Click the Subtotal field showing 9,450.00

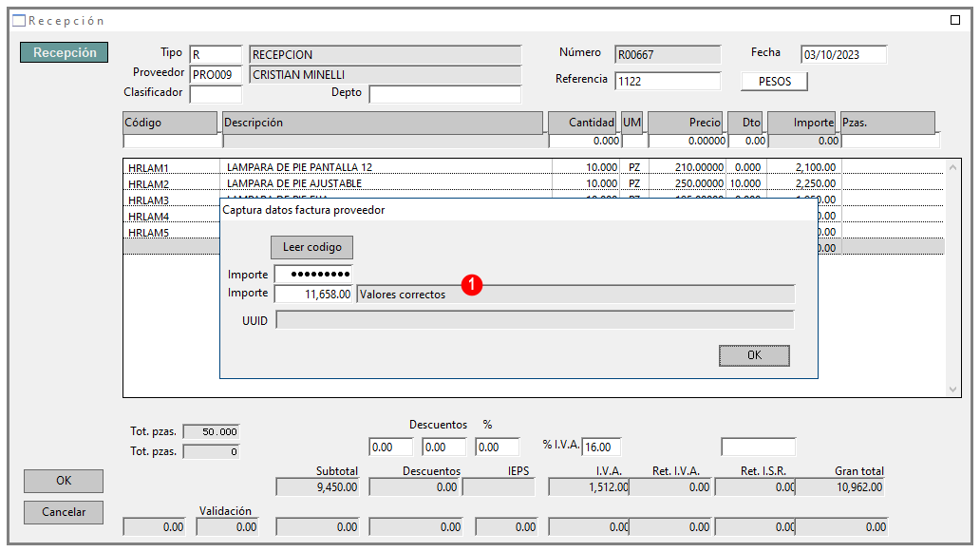(317, 487)
